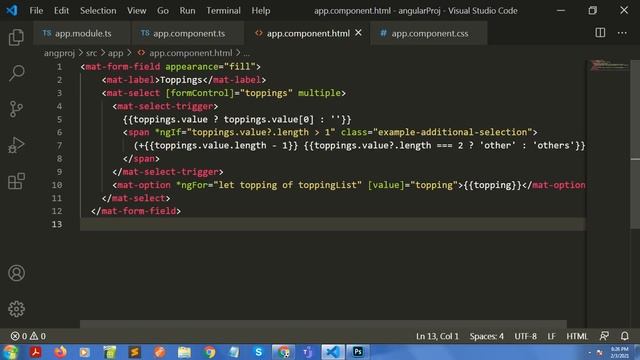The width and height of the screenshot is (640, 360).
Task: Place cursor on empty line 13
Action: 333,224
